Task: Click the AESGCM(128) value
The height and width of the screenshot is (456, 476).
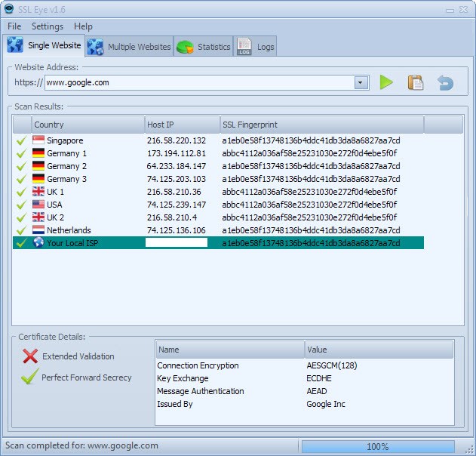Action: (x=332, y=365)
